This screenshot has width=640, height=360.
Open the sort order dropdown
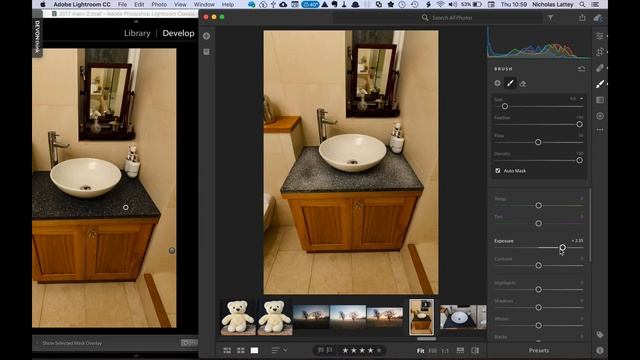click(x=279, y=350)
